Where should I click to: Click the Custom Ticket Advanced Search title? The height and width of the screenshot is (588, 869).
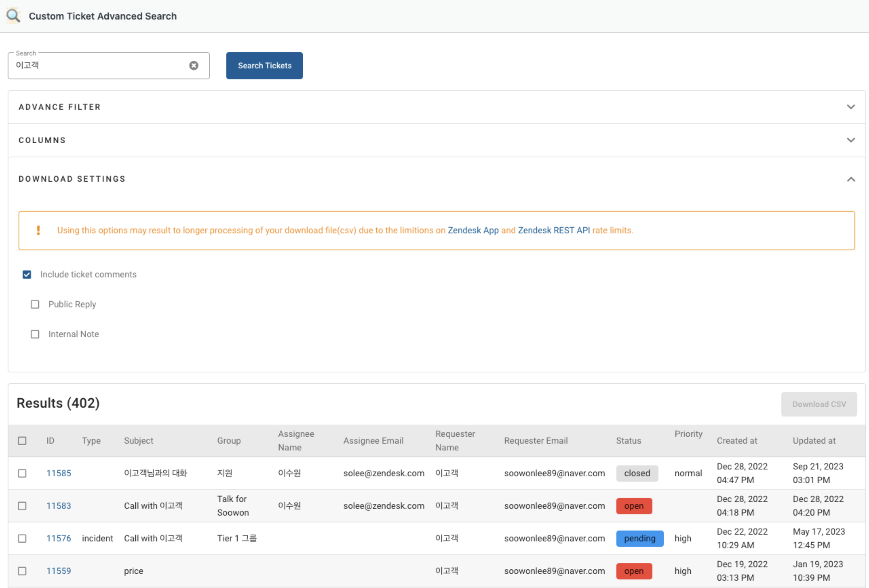103,16
